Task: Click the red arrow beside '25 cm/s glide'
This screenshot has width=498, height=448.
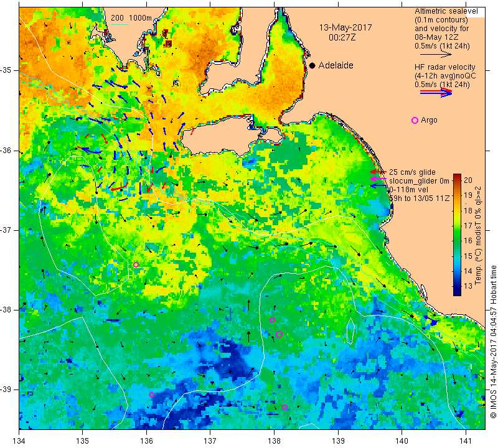Action: click(x=378, y=172)
